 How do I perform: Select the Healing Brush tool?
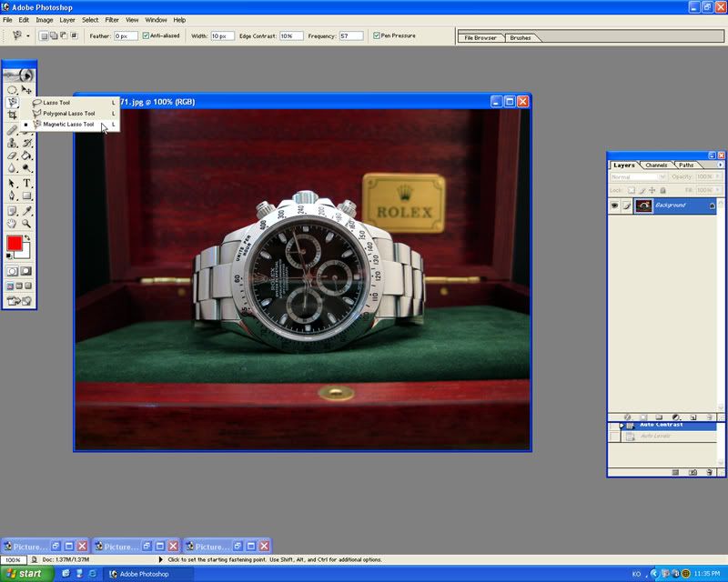click(x=12, y=130)
